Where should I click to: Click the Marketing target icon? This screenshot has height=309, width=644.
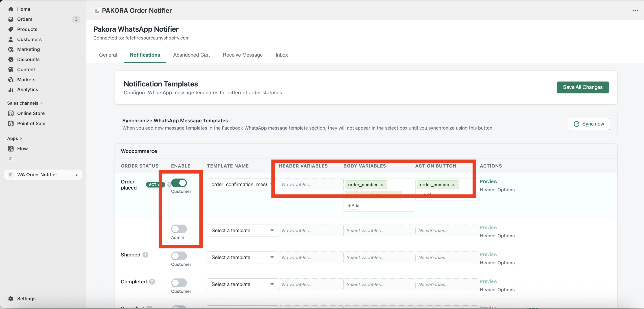11,49
